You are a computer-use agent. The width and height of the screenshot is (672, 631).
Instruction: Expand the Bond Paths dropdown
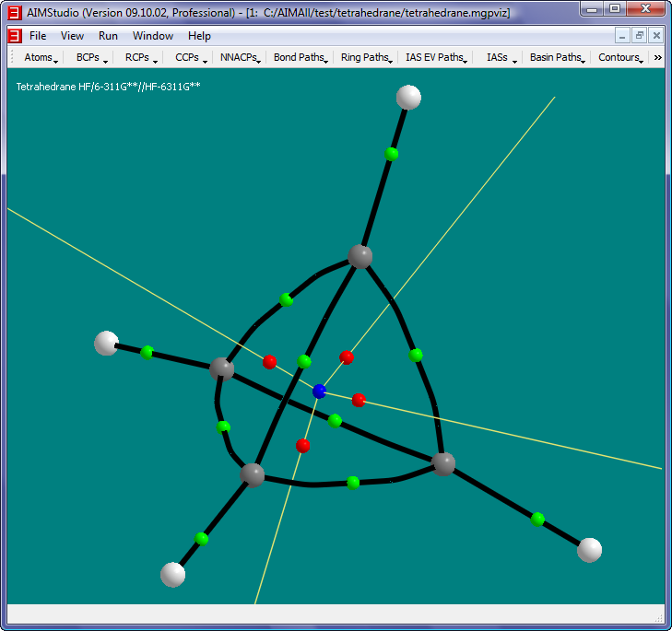click(301, 57)
